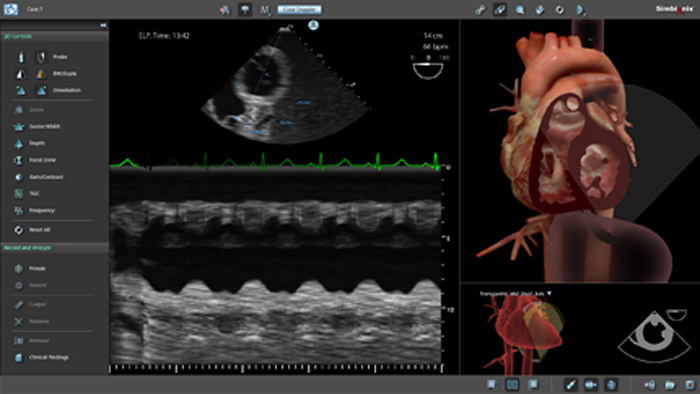This screenshot has width=700, height=394.
Task: Expand the view name dropdown below the 3D heart
Action: [550, 294]
